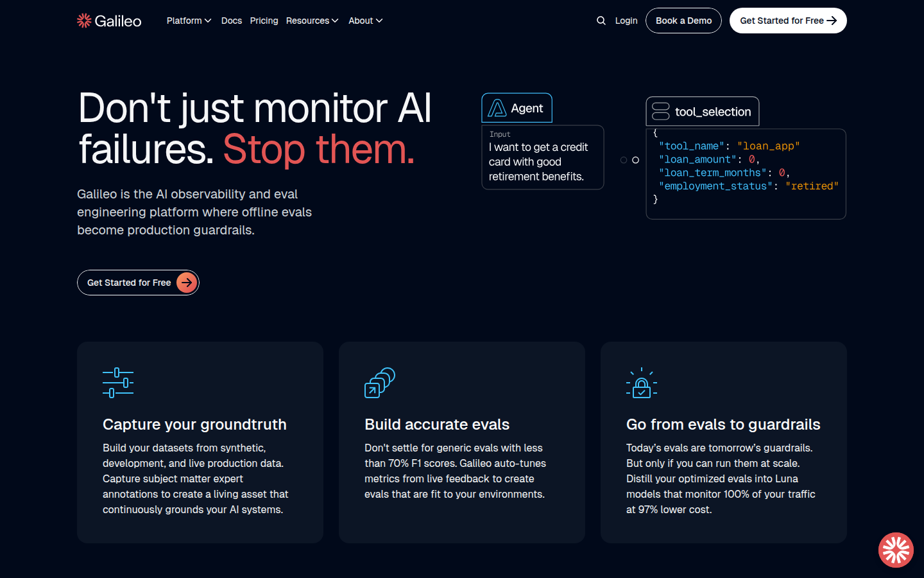924x578 pixels.
Task: Click the Agent triangle logo icon
Action: (497, 109)
